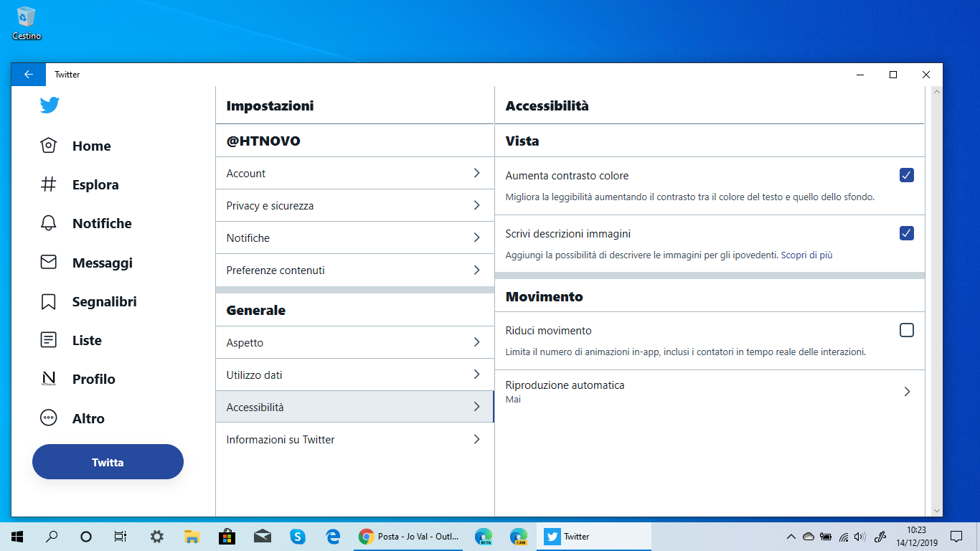This screenshot has width=980, height=551.
Task: Click the Liste list icon
Action: pyautogui.click(x=48, y=340)
